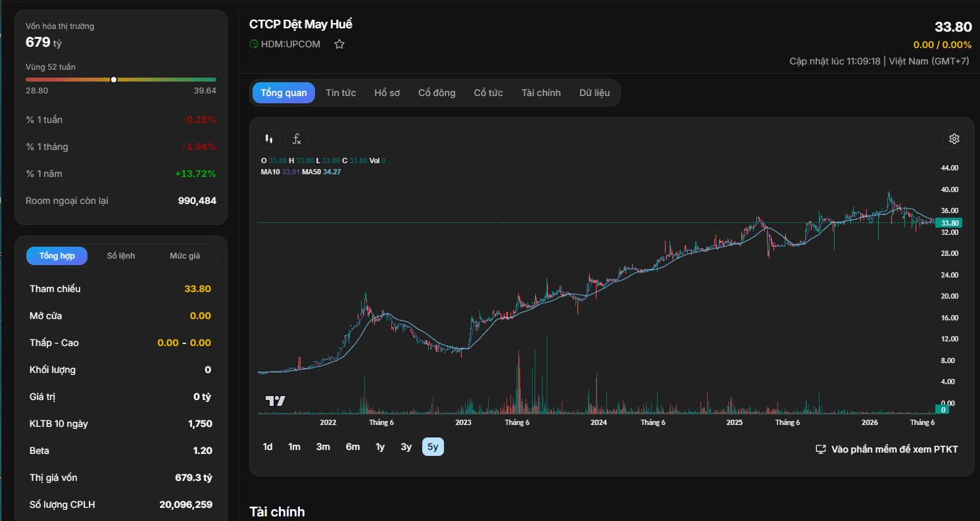The height and width of the screenshot is (521, 980).
Task: Add HDM to favorites with star icon
Action: 339,44
